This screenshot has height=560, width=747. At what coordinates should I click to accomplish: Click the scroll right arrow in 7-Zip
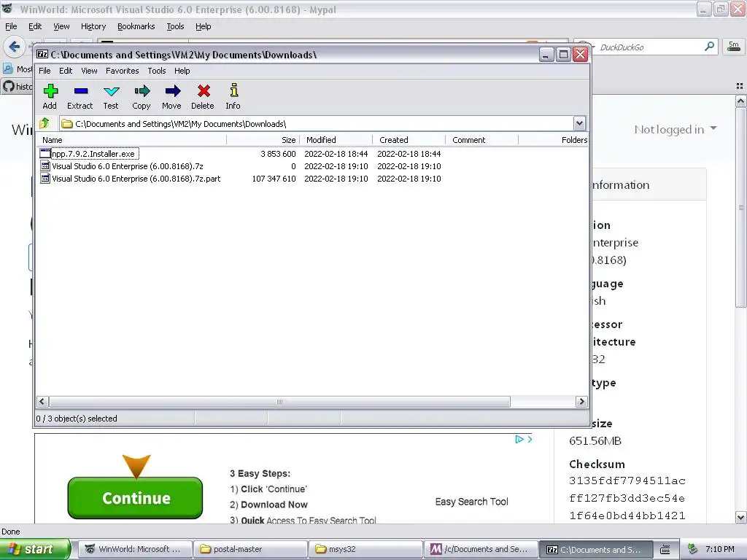[581, 402]
